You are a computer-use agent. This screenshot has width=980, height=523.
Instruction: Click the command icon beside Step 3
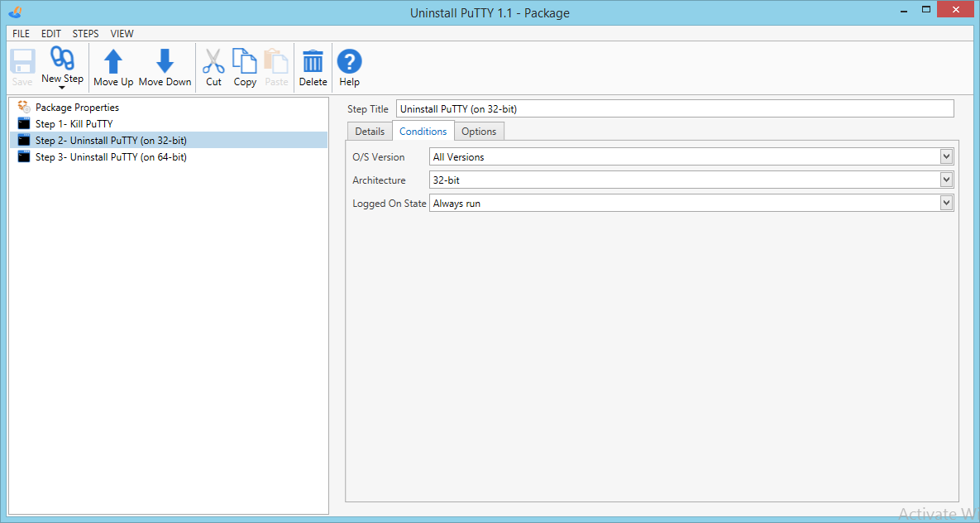[x=24, y=156]
